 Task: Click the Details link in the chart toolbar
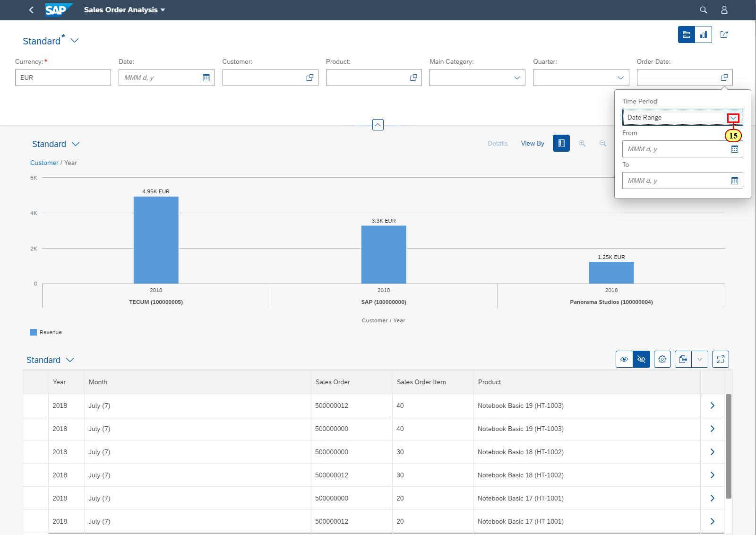pyautogui.click(x=498, y=143)
